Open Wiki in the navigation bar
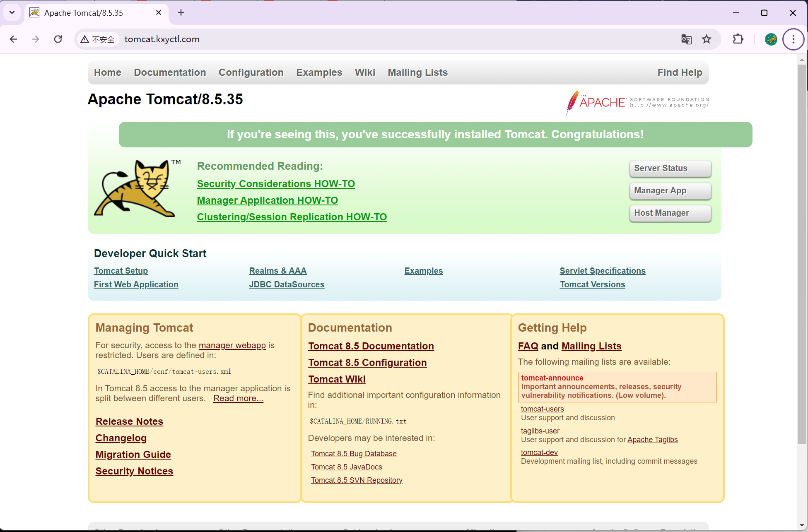 (365, 72)
